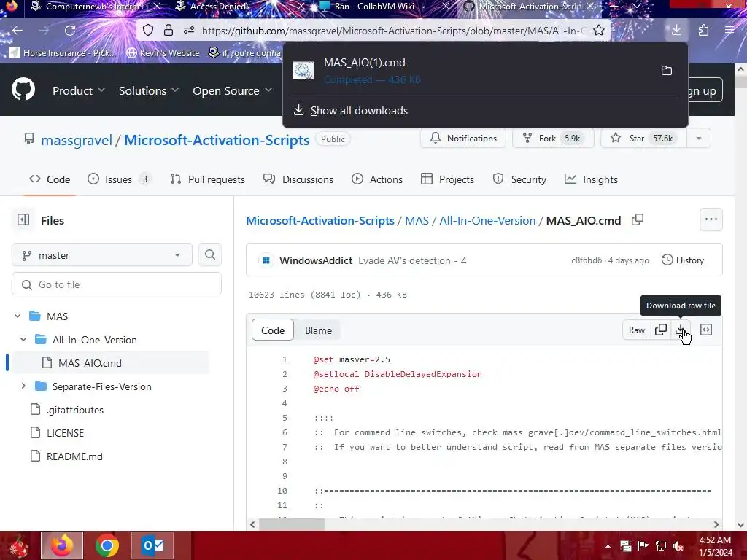Open the Star list dropdown arrow
Screen dimensions: 747x560
(699, 138)
